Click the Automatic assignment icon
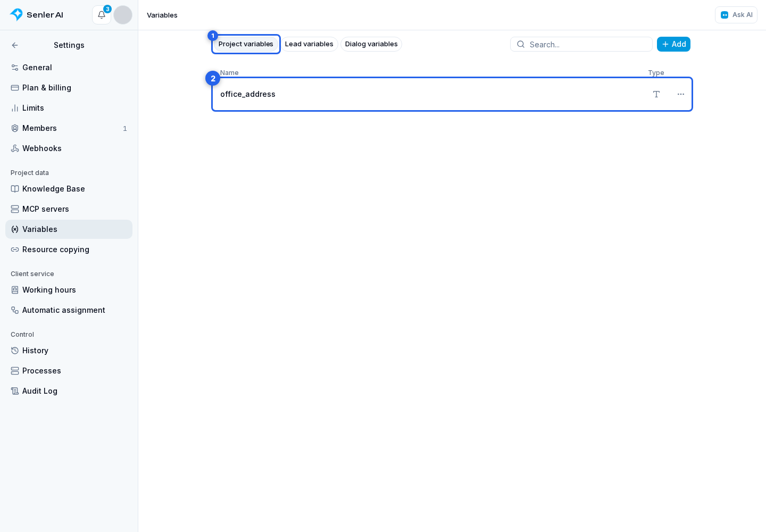This screenshot has height=532, width=766. tap(15, 310)
